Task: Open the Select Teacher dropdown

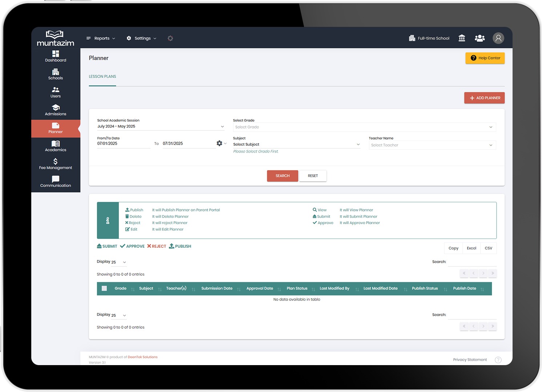Action: (x=432, y=145)
